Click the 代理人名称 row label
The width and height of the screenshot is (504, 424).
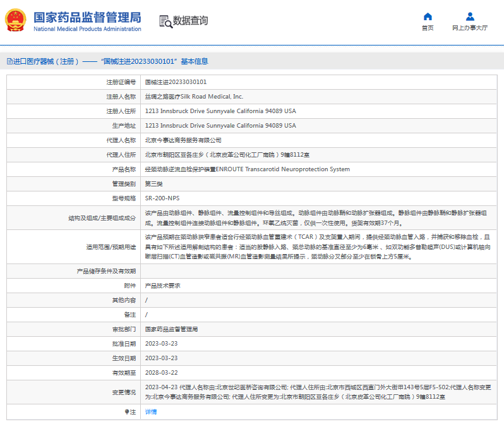[121, 140]
